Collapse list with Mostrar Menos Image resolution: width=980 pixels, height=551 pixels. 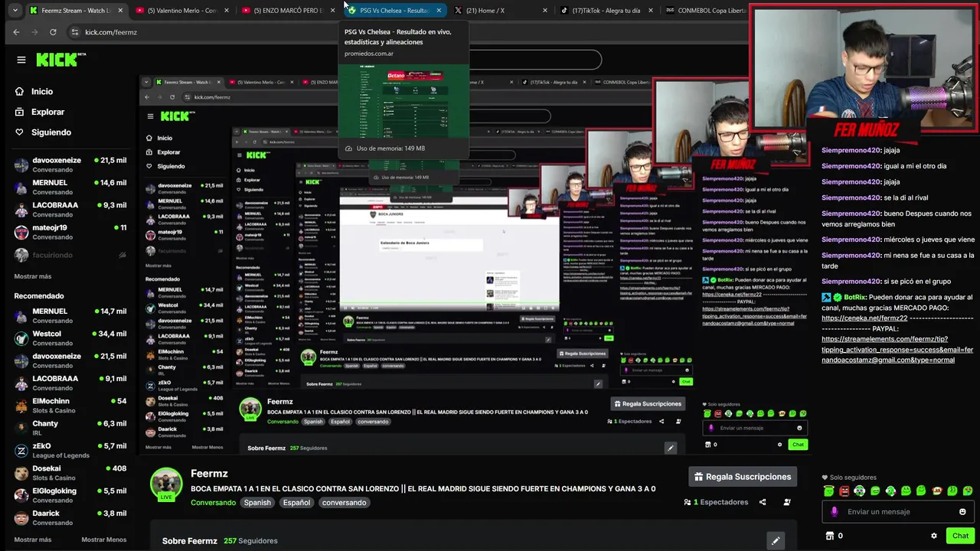click(104, 540)
